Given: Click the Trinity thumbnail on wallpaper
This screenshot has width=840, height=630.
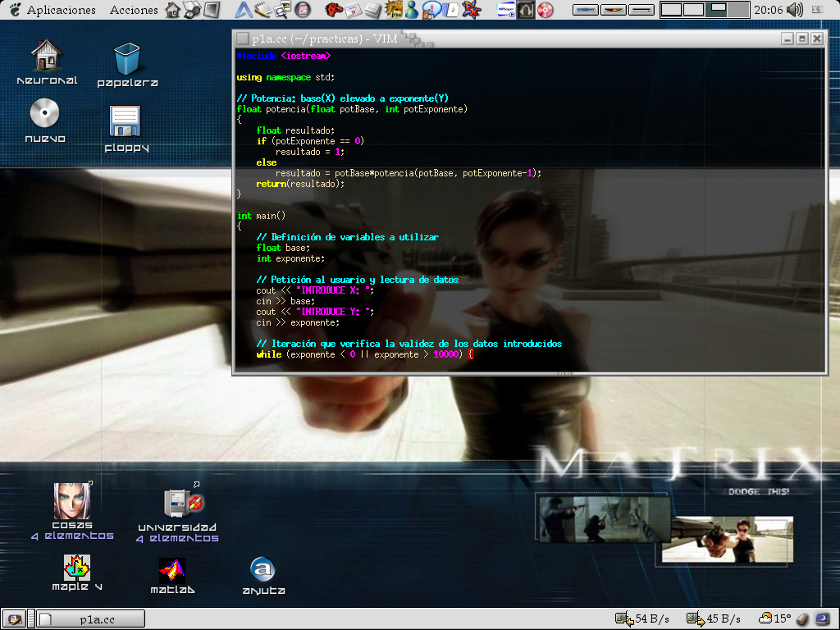Looking at the screenshot, I should click(x=728, y=539).
